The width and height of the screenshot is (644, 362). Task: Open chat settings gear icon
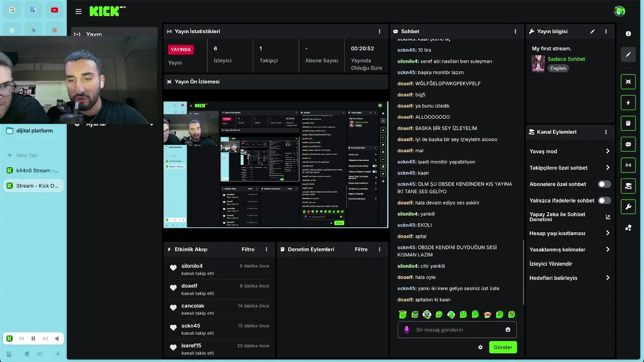(480, 347)
